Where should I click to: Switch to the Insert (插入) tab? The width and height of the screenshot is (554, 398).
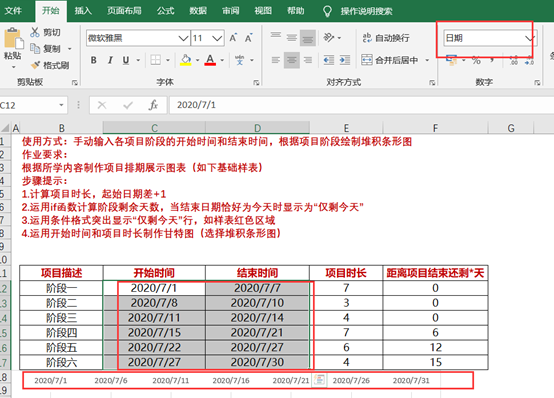83,11
